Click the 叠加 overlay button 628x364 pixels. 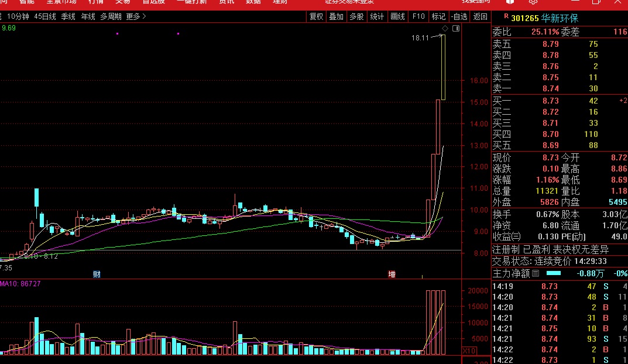pyautogui.click(x=337, y=16)
